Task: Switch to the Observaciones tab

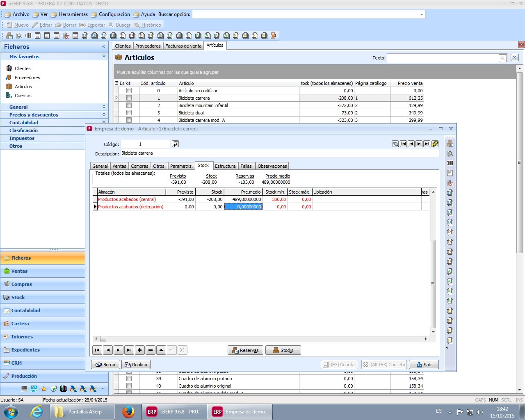Action: [x=272, y=166]
